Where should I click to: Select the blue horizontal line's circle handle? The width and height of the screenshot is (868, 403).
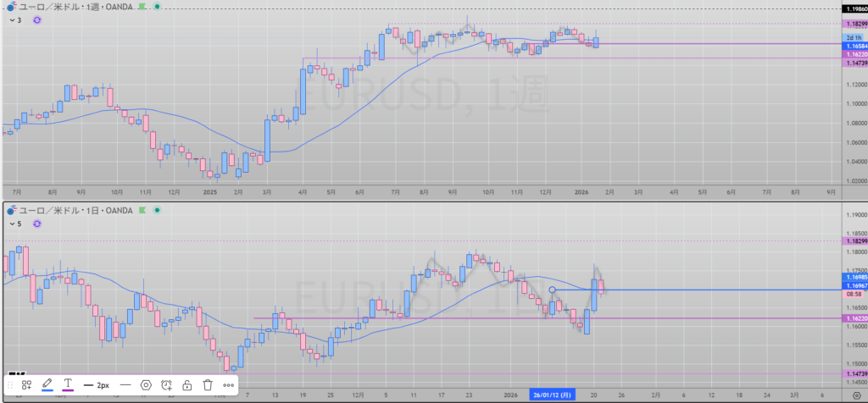553,290
